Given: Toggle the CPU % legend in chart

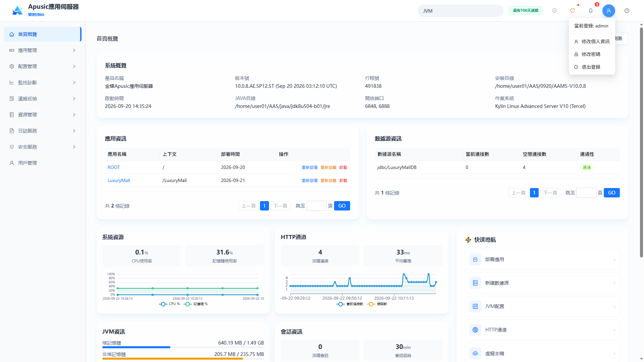Looking at the screenshot, I should (169, 304).
